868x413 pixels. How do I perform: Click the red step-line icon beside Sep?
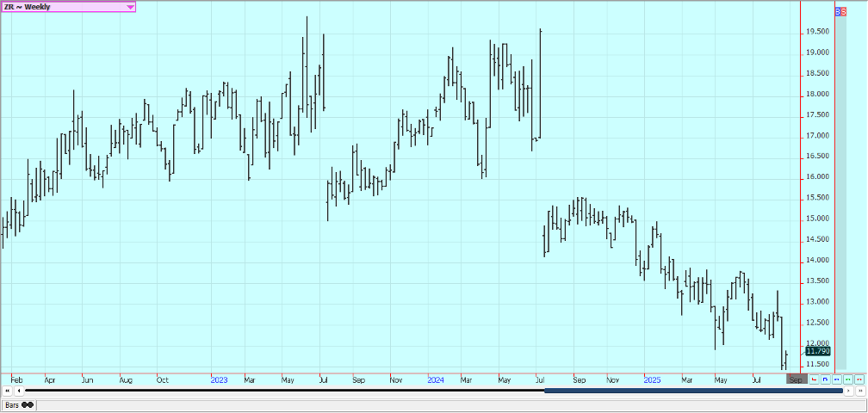814,379
